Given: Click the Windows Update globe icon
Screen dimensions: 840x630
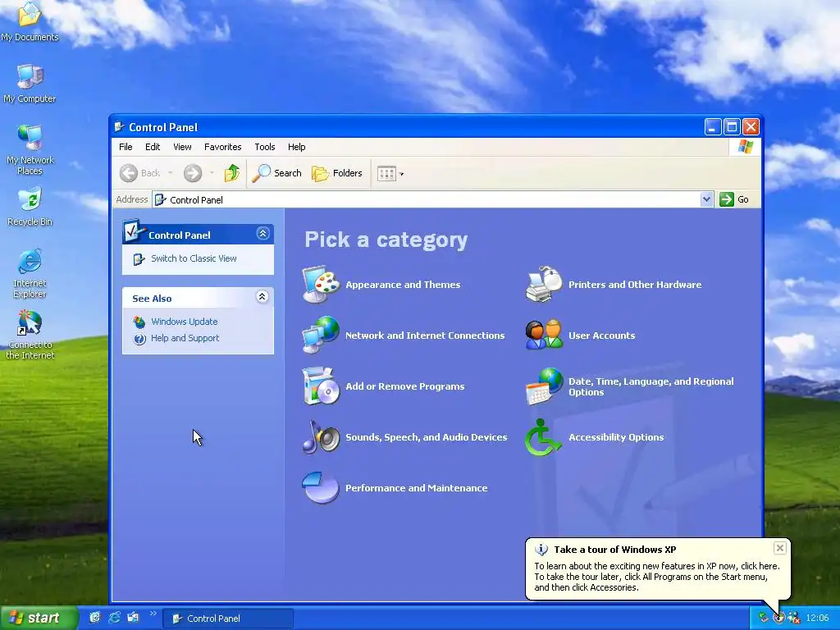Looking at the screenshot, I should (139, 322).
